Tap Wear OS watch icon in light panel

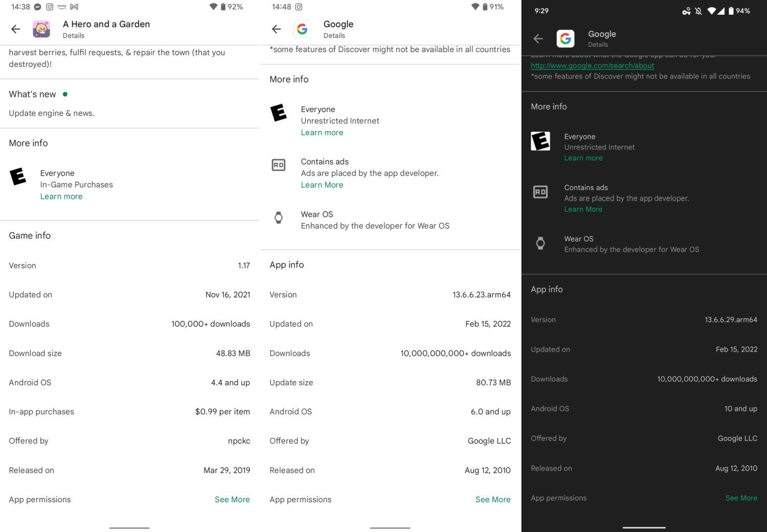click(x=279, y=218)
